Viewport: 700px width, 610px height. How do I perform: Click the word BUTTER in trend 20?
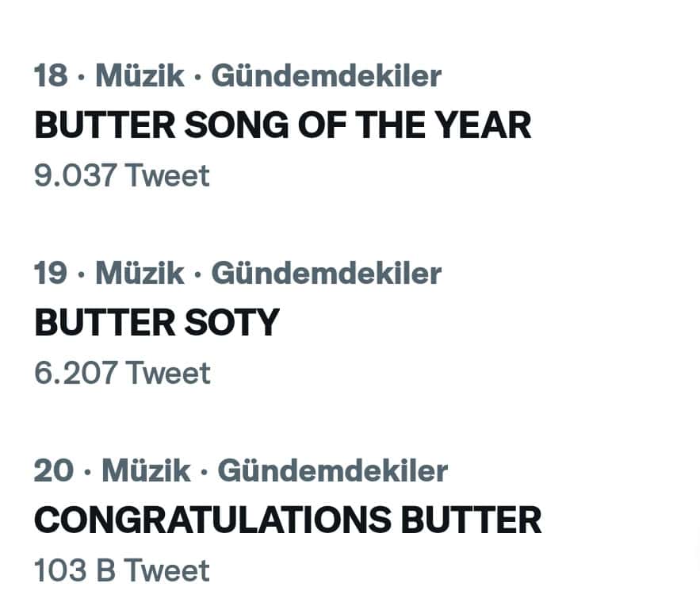pyautogui.click(x=471, y=520)
